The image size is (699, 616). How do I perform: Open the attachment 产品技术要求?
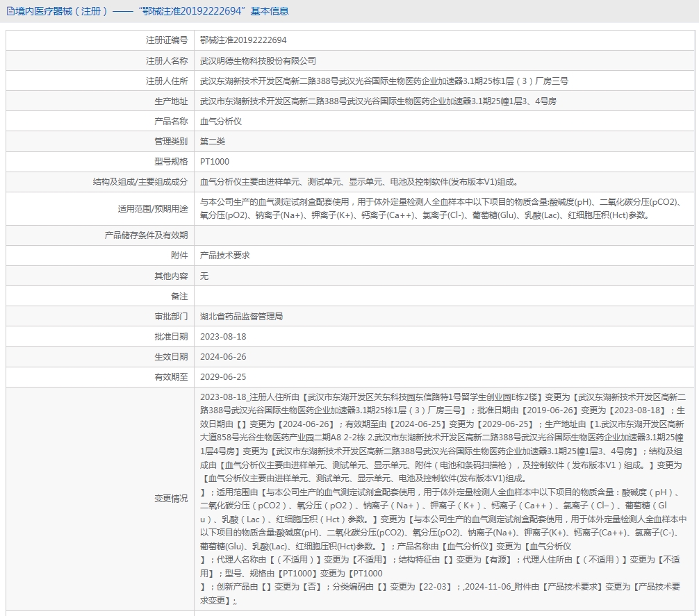click(224, 255)
